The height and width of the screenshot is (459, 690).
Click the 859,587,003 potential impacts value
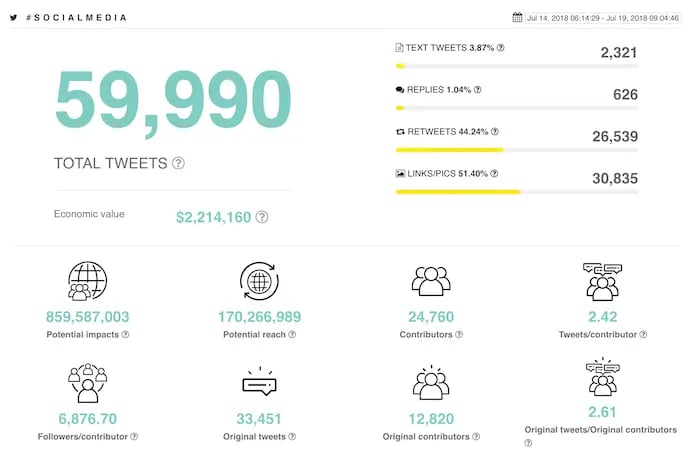(x=87, y=317)
